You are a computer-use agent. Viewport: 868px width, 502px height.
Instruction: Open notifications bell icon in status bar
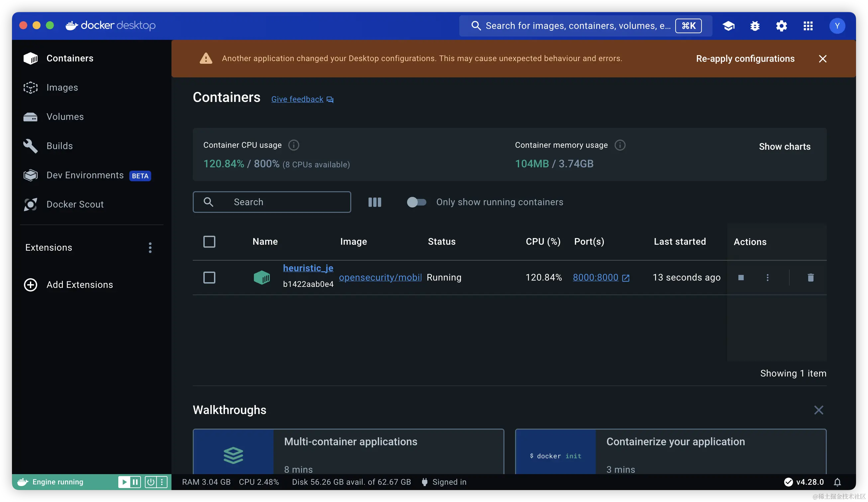837,482
